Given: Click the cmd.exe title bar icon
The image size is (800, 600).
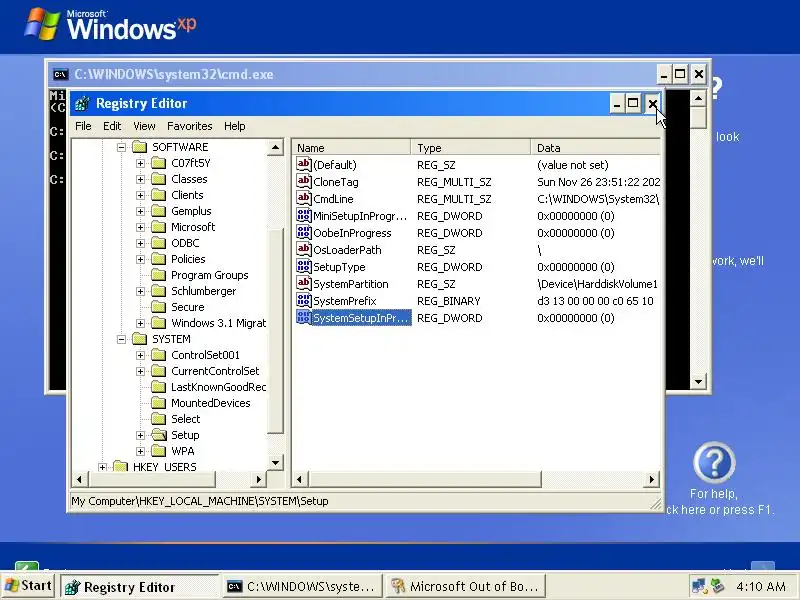Looking at the screenshot, I should [x=61, y=74].
